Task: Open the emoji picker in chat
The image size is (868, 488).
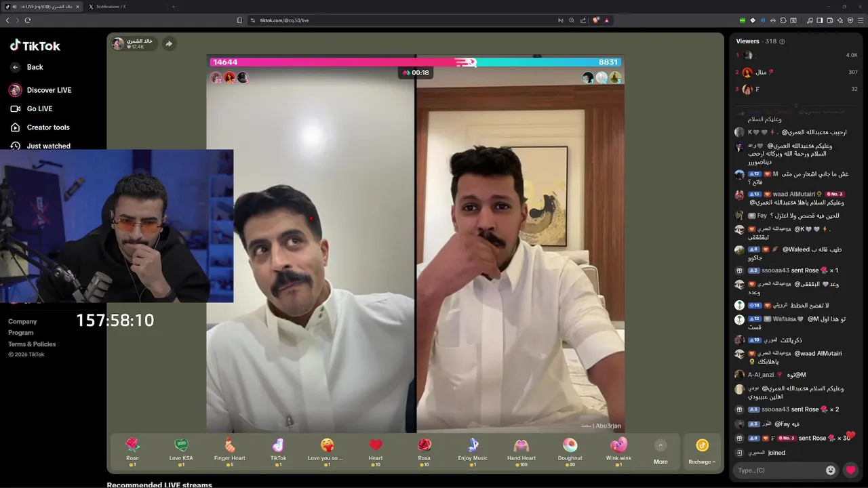Action: point(831,470)
